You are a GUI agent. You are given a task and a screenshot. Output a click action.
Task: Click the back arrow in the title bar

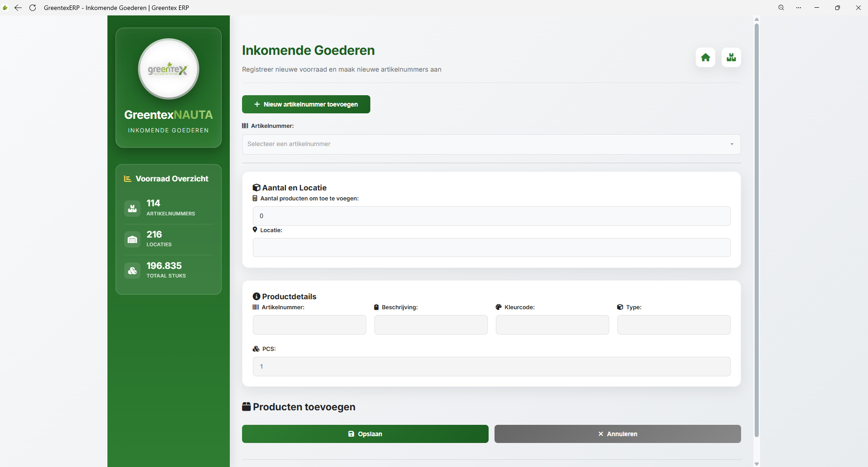[x=18, y=8]
